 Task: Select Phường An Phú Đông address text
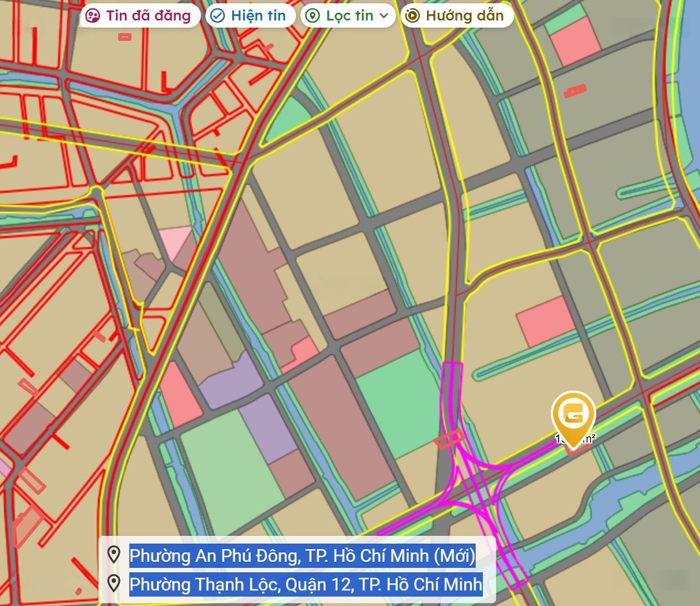[302, 555]
